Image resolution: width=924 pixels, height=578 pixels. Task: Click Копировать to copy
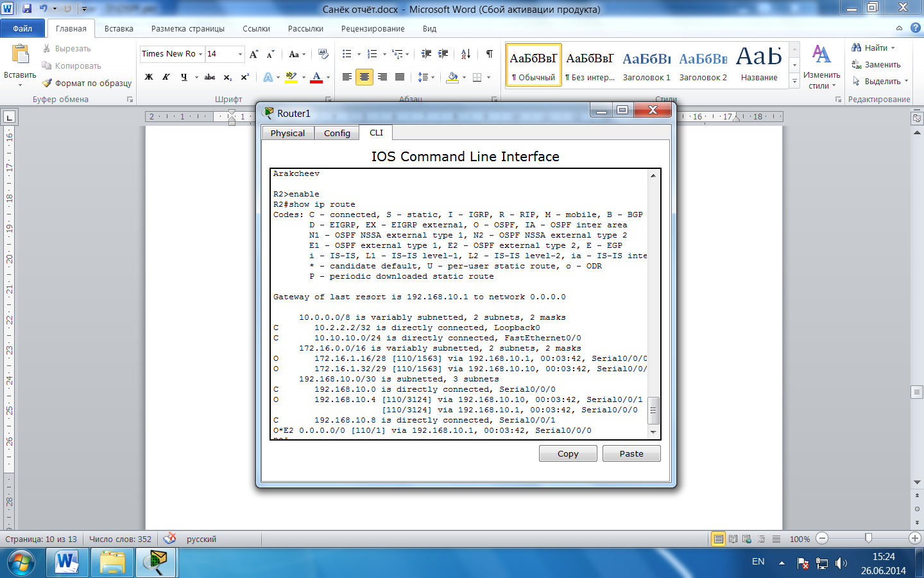[71, 66]
